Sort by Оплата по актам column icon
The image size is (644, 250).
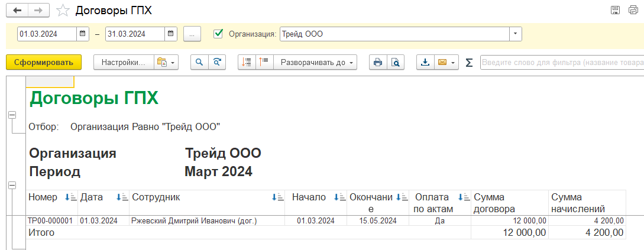coord(464,197)
